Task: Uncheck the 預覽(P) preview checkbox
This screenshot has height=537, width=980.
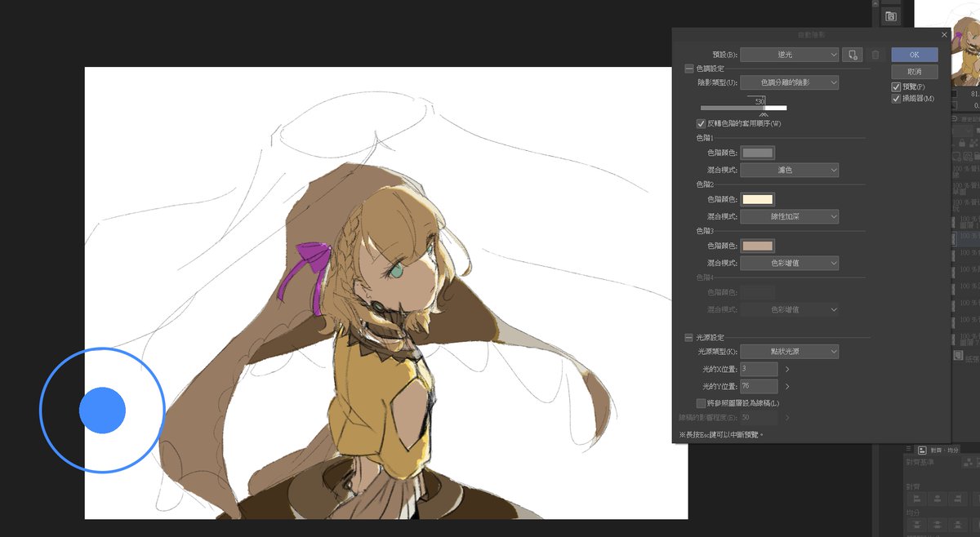Action: pyautogui.click(x=896, y=87)
